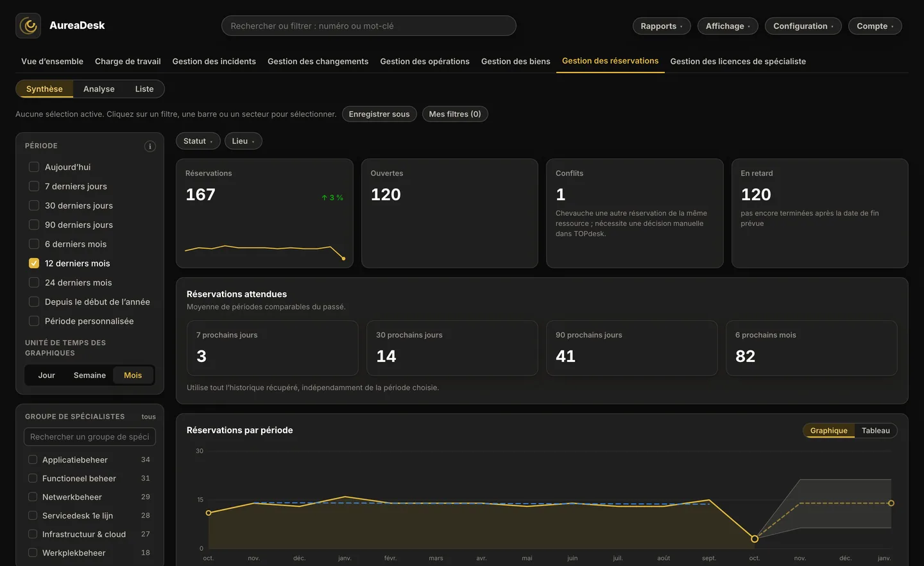
Task: Select the Graphique chart view
Action: pyautogui.click(x=829, y=431)
